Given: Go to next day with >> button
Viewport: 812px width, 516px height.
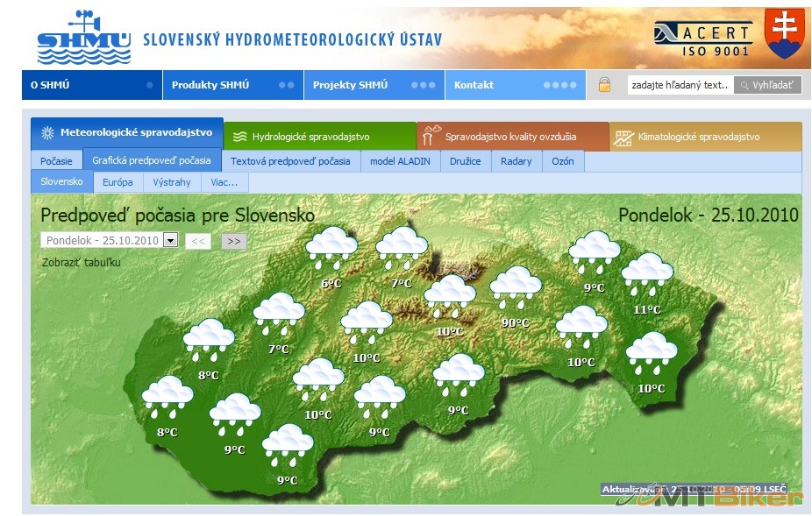Looking at the screenshot, I should coord(233,241).
